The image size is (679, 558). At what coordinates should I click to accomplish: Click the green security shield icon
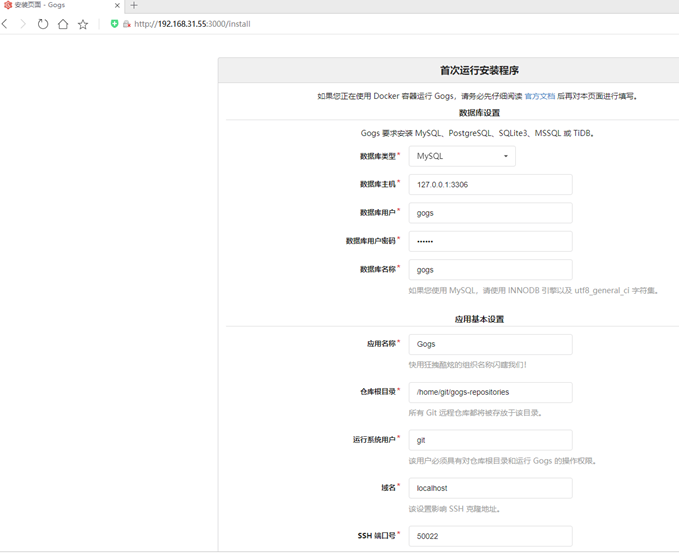[114, 24]
